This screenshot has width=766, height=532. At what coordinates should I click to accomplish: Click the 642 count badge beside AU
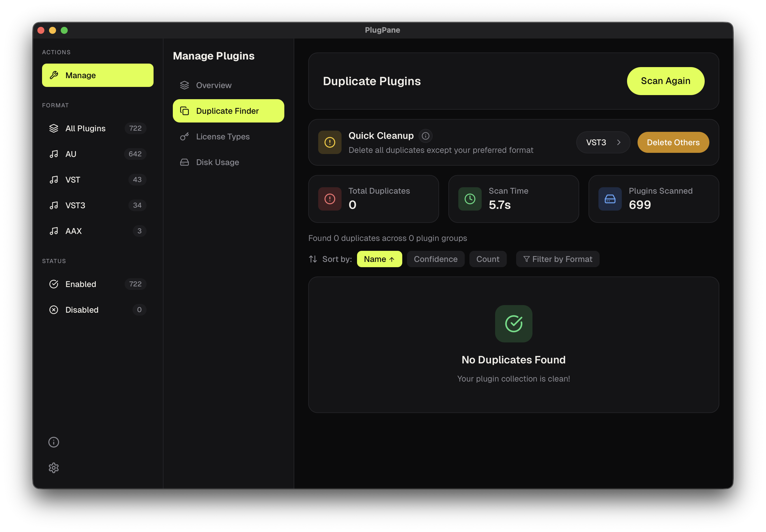coord(135,154)
